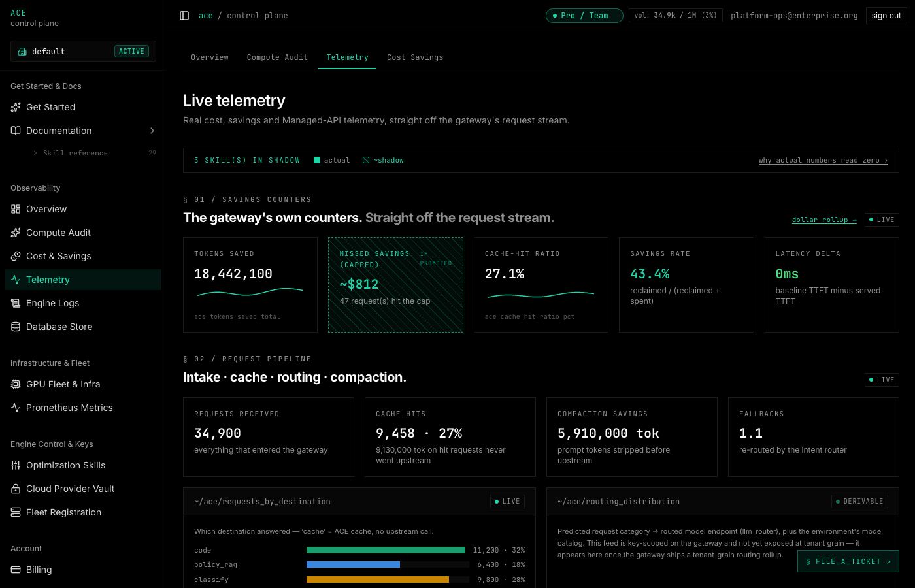915x588 pixels.
Task: Click the Requests Received 34,900 value
Action: click(218, 433)
